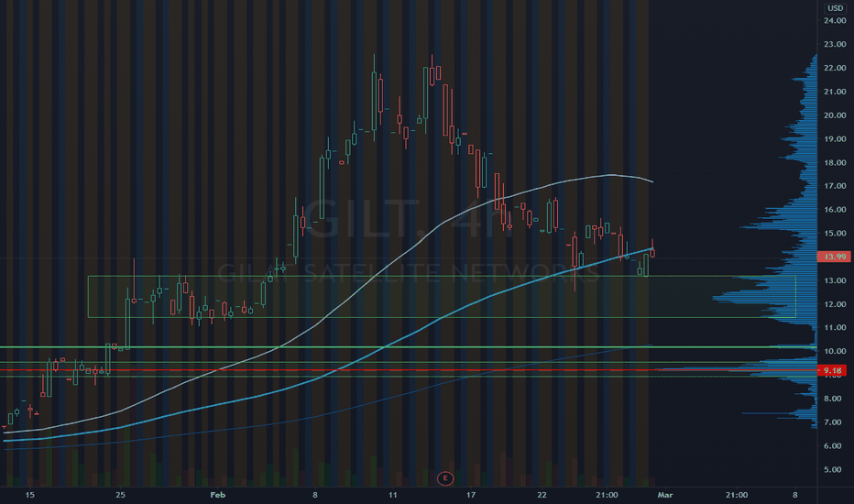The image size is (854, 504).
Task: Click the 15.00 price axis label
Action: tap(835, 233)
